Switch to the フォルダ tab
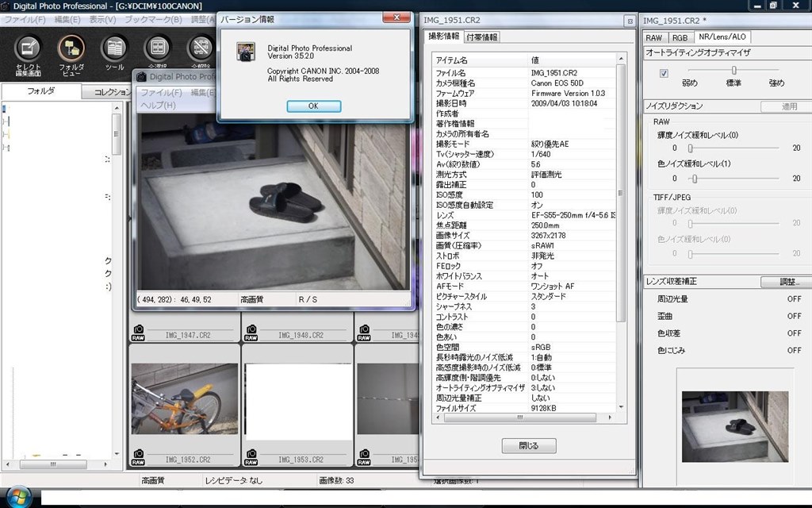The height and width of the screenshot is (508, 812). pyautogui.click(x=41, y=91)
